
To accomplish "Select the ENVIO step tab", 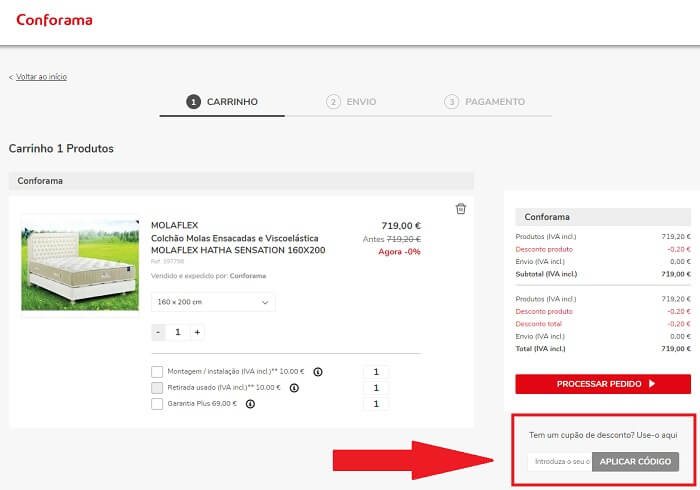I will tap(351, 102).
